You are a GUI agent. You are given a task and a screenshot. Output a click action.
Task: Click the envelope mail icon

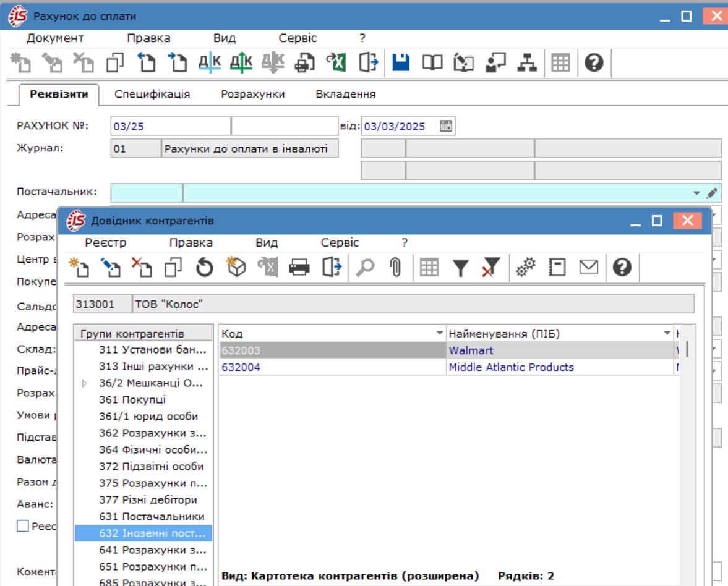coord(588,267)
